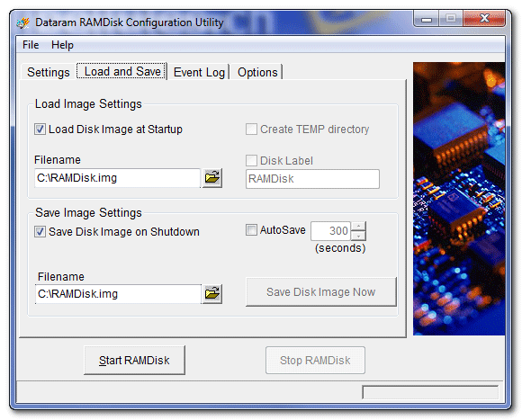This screenshot has width=522, height=420.
Task: Click the Start RAMDisk button
Action: pyautogui.click(x=134, y=360)
